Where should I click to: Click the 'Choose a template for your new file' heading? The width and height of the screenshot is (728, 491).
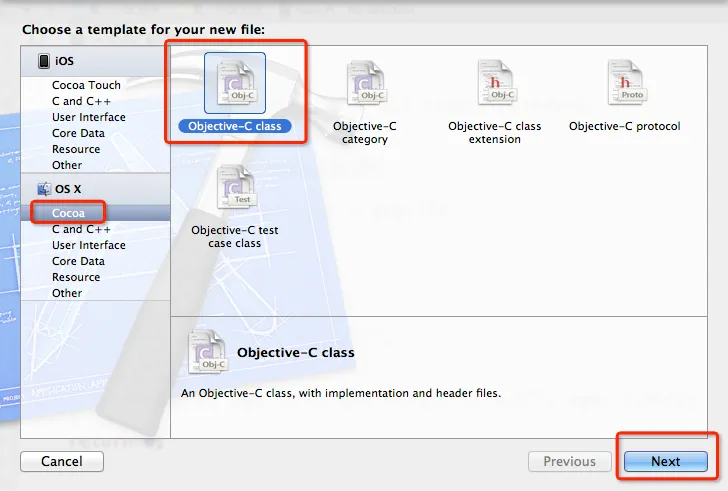[x=143, y=30]
